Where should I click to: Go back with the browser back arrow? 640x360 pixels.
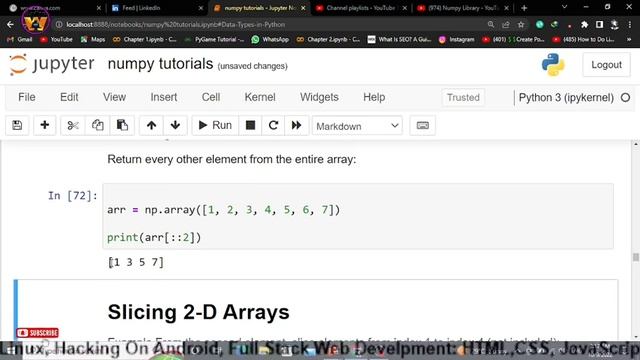[x=10, y=24]
